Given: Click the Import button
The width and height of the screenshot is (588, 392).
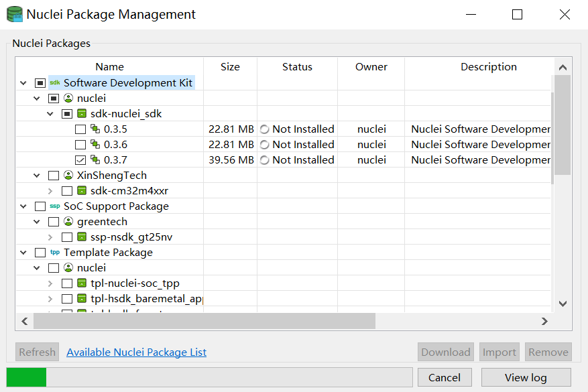Looking at the screenshot, I should (499, 352).
